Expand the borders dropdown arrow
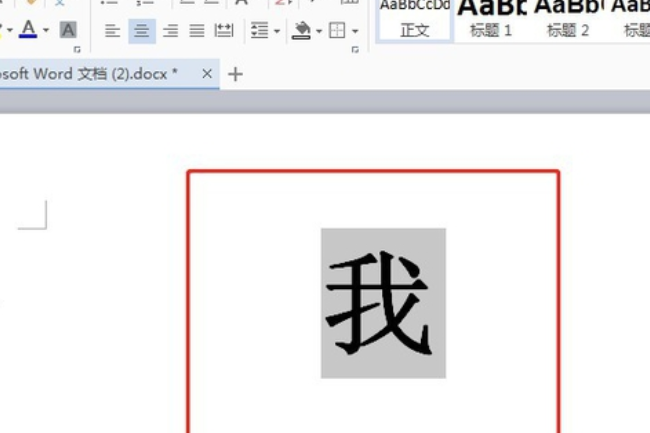This screenshot has width=650, height=433. pyautogui.click(x=355, y=31)
